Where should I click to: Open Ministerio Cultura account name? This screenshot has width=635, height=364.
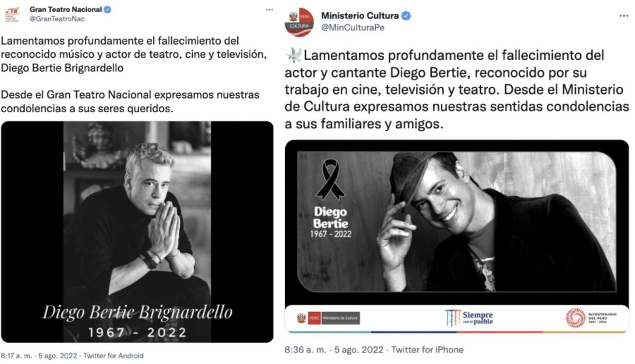coord(360,16)
